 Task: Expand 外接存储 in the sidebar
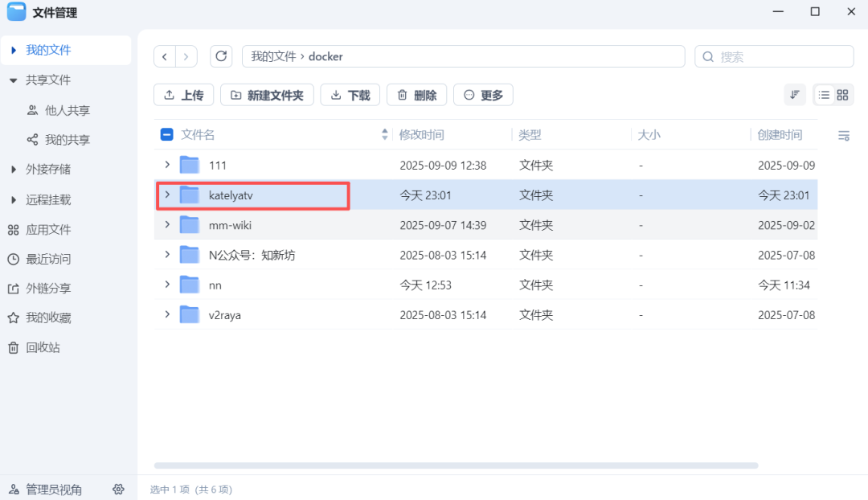13,170
